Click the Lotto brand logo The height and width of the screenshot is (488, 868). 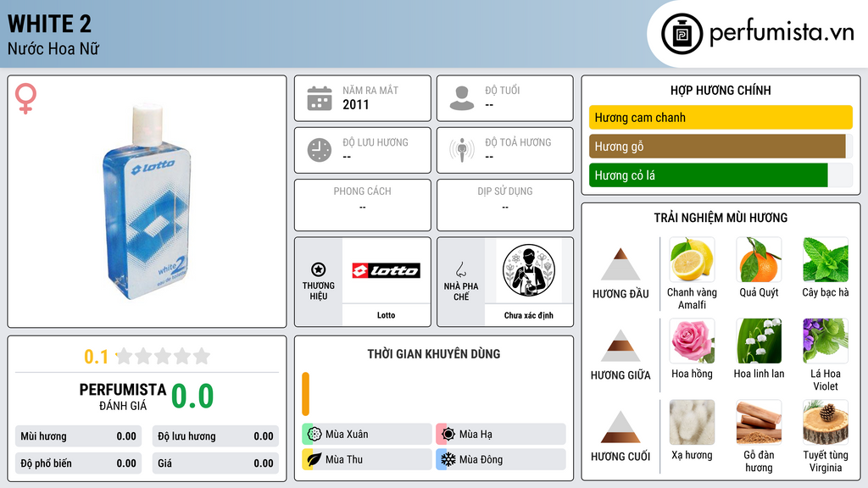[386, 270]
